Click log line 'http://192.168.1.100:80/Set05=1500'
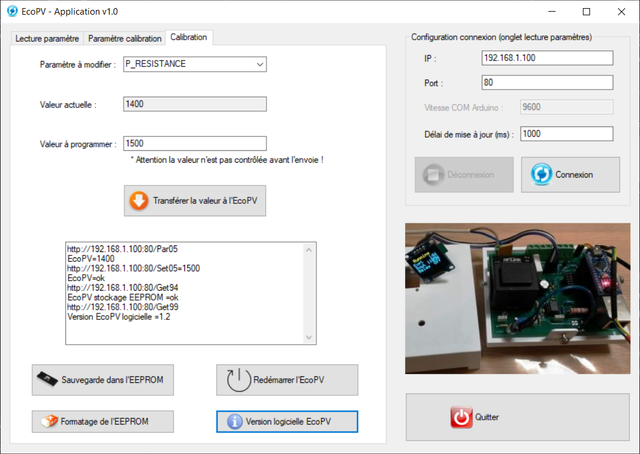This screenshot has width=640, height=454. (133, 268)
